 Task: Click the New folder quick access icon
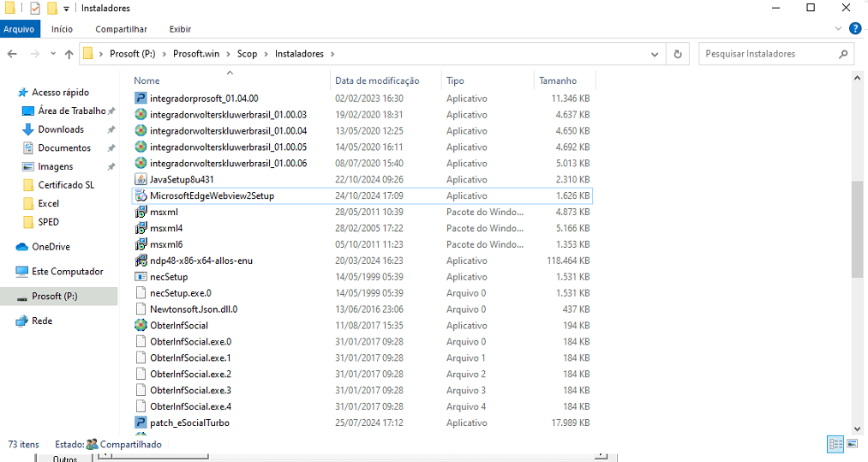(x=52, y=8)
